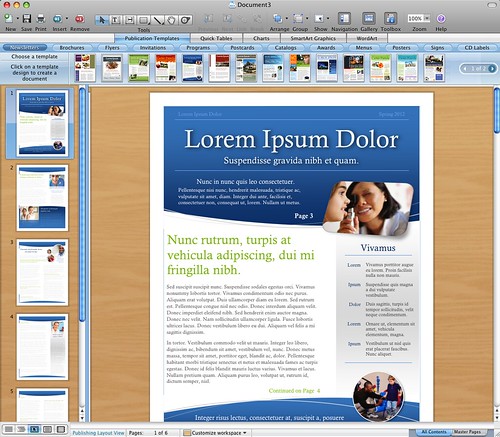The width and height of the screenshot is (500, 437).
Task: Toggle the Gallery panel
Action: 369,18
